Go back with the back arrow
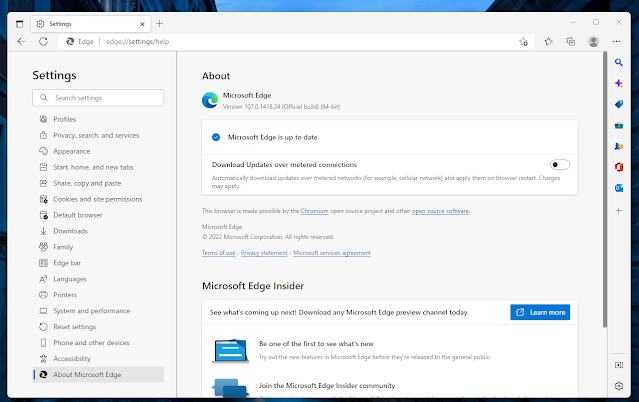The height and width of the screenshot is (402, 639). pyautogui.click(x=22, y=41)
